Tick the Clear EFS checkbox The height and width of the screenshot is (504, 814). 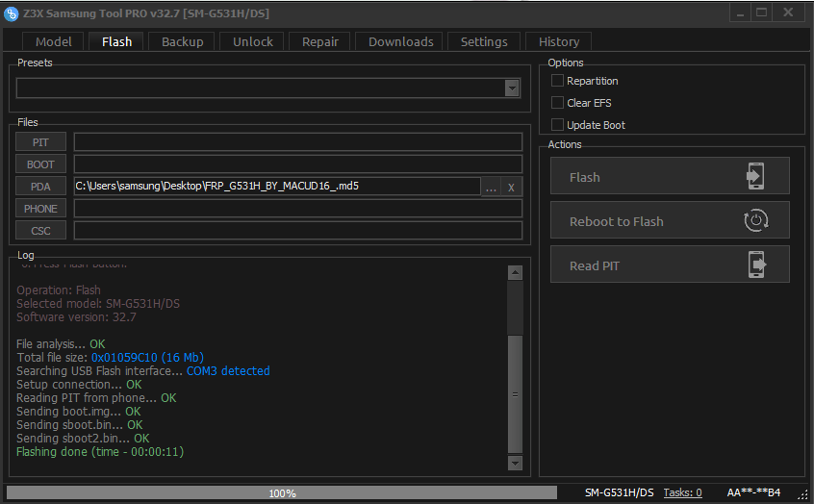tap(557, 103)
